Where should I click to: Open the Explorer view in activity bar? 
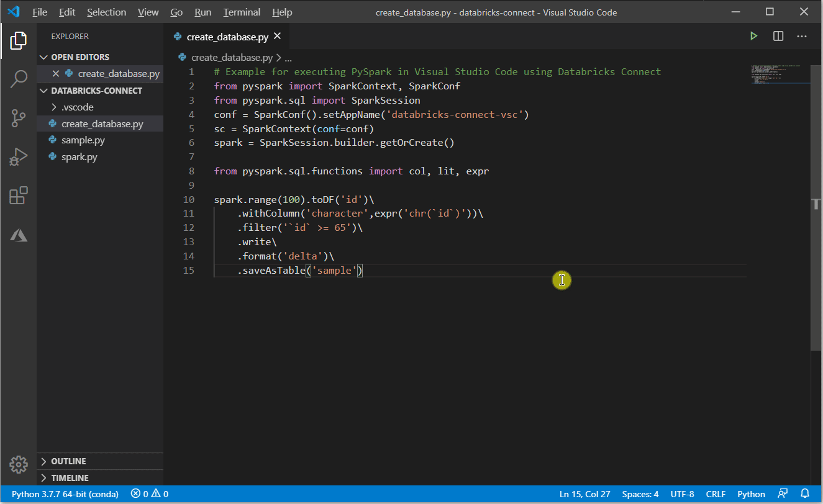coord(19,41)
